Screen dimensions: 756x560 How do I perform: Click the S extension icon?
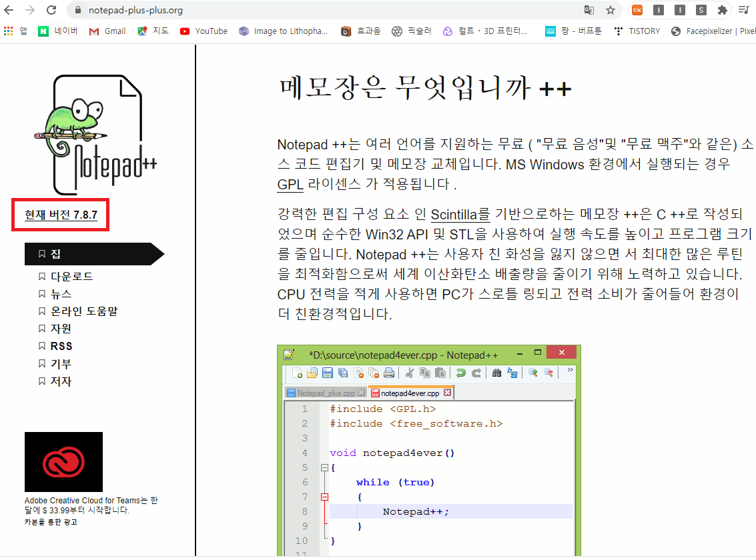pyautogui.click(x=701, y=10)
